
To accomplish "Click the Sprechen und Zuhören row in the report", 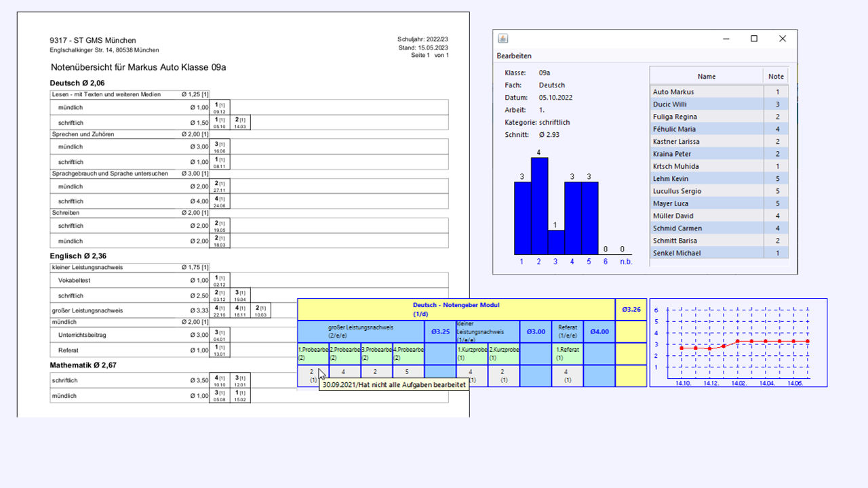I will click(x=130, y=134).
